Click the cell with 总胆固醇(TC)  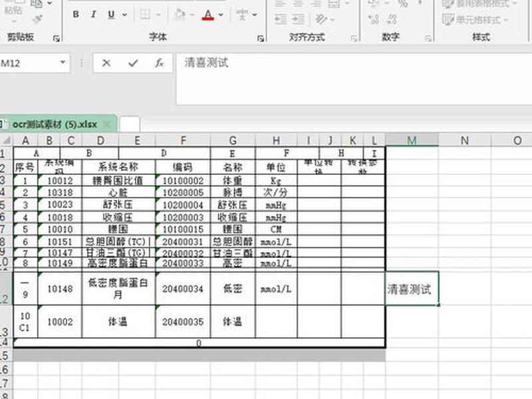[118, 241]
